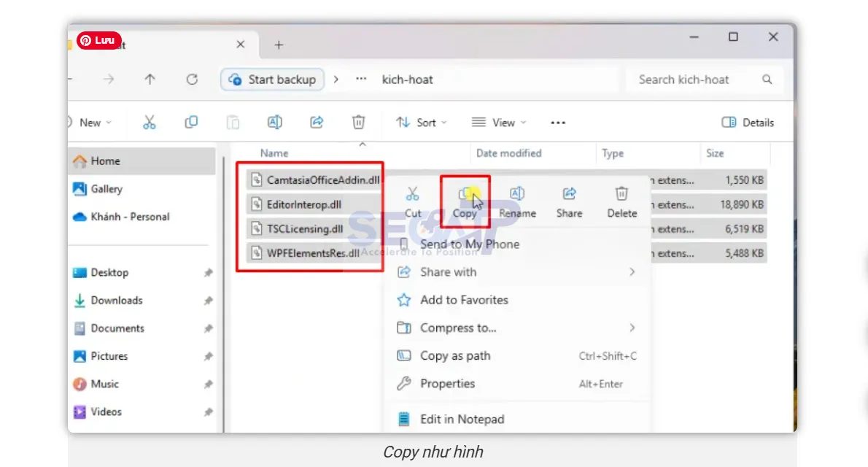Click the up-arrow navigation icon
868x467 pixels.
pos(150,80)
